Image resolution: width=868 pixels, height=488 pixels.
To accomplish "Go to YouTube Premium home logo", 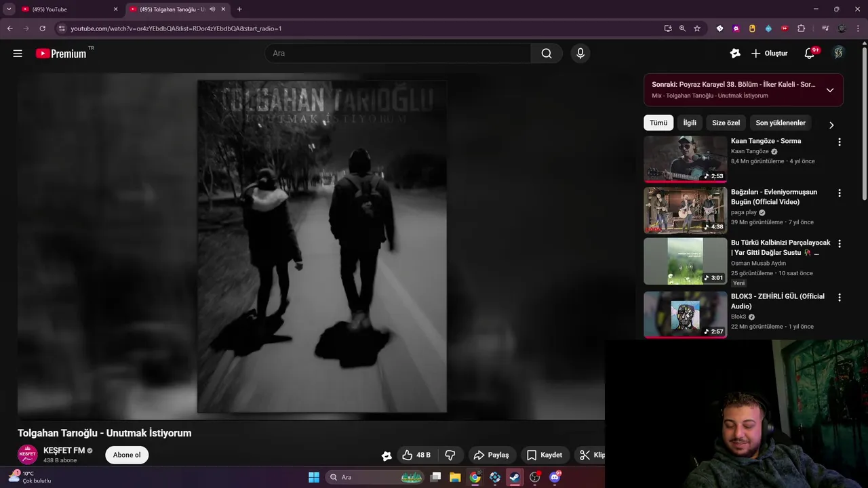I will 61,54.
